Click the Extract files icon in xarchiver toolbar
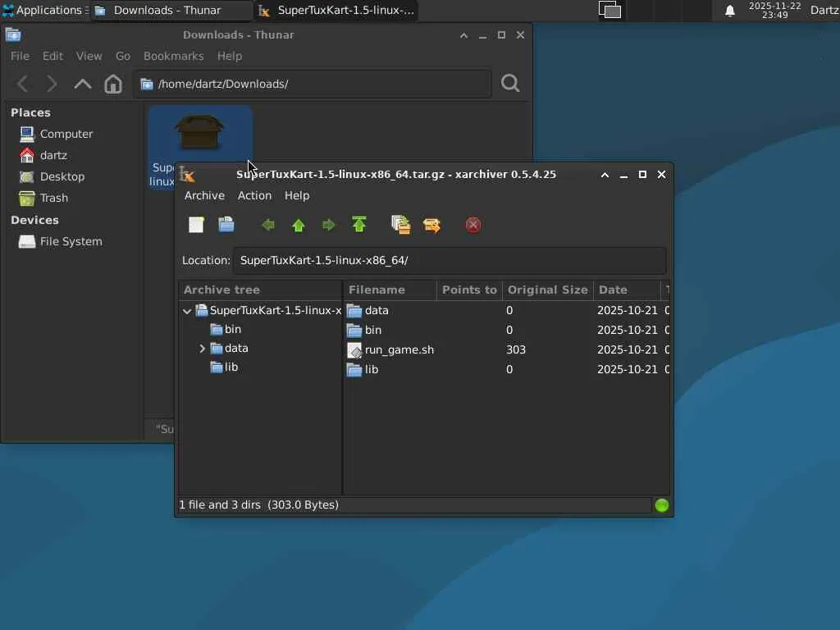 (x=431, y=225)
